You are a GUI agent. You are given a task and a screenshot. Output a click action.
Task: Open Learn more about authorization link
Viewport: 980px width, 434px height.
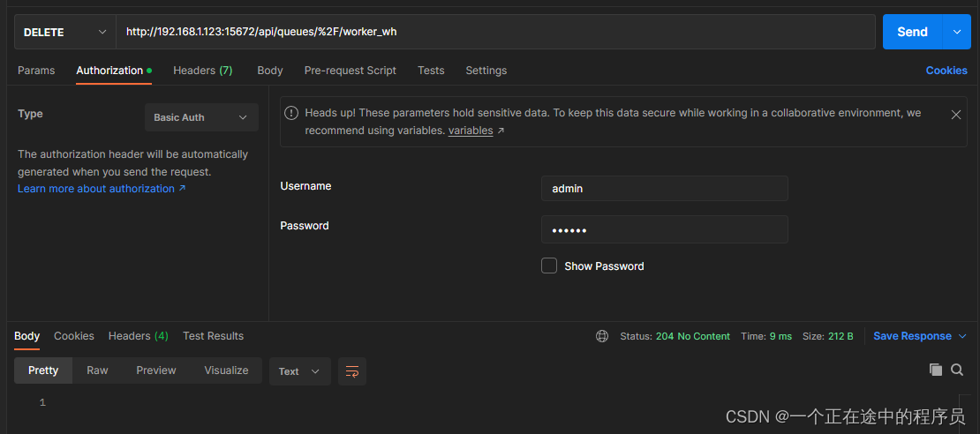click(102, 189)
